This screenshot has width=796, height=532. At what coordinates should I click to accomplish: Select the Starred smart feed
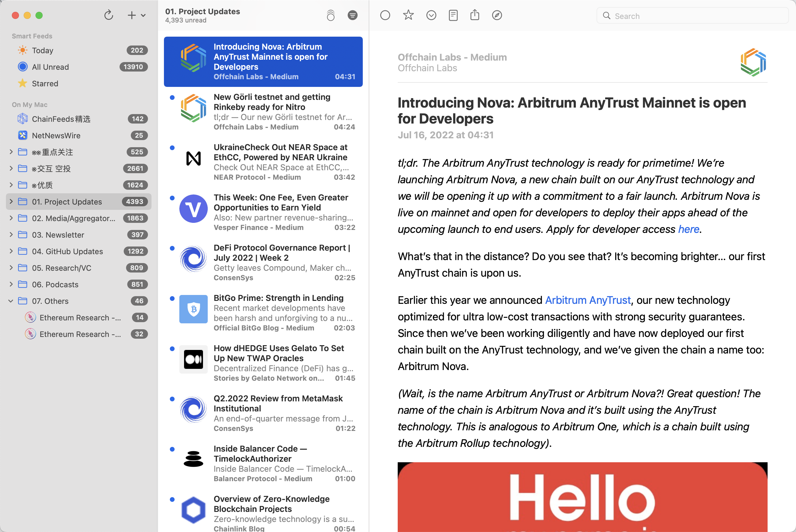45,83
